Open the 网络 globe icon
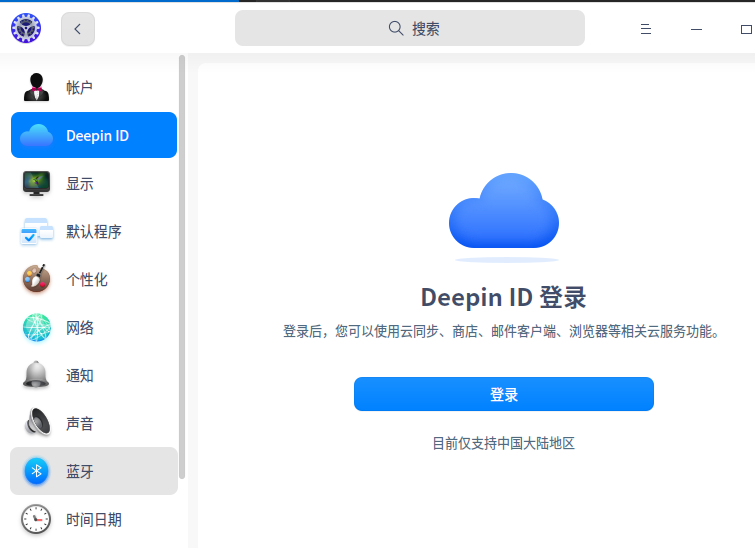The width and height of the screenshot is (755, 548). click(x=37, y=328)
